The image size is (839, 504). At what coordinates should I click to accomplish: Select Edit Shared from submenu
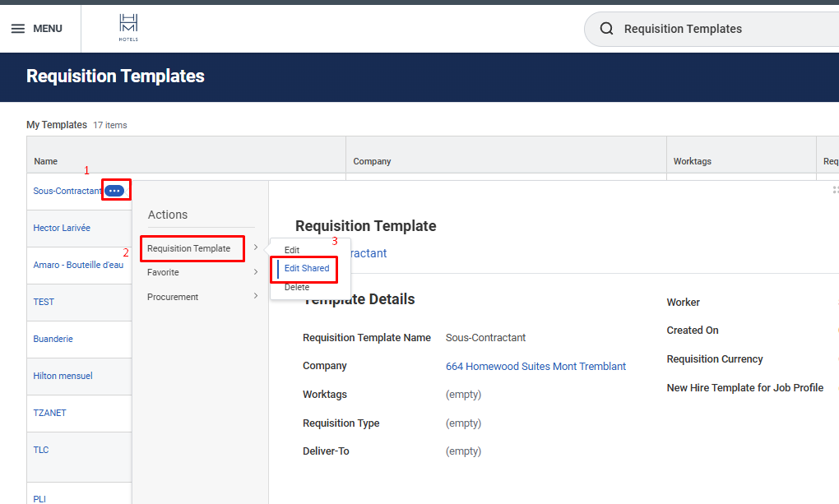coord(306,268)
